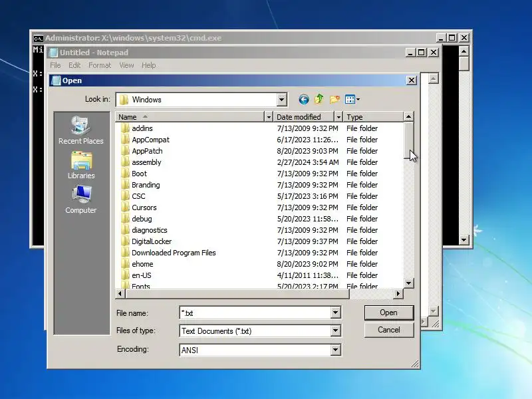Select the AppCompat folder icon

(x=126, y=140)
